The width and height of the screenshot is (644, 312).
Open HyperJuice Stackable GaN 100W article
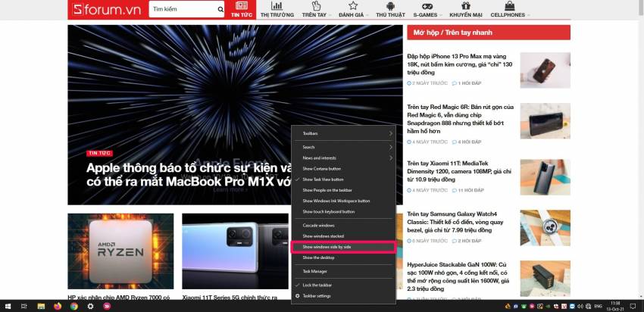(x=458, y=276)
